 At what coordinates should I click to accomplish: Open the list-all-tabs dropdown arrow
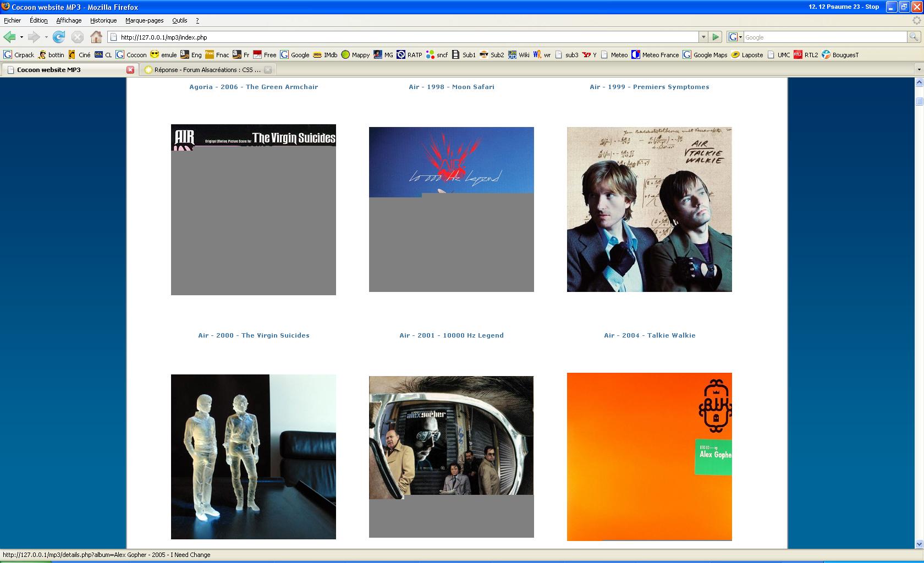(x=919, y=70)
